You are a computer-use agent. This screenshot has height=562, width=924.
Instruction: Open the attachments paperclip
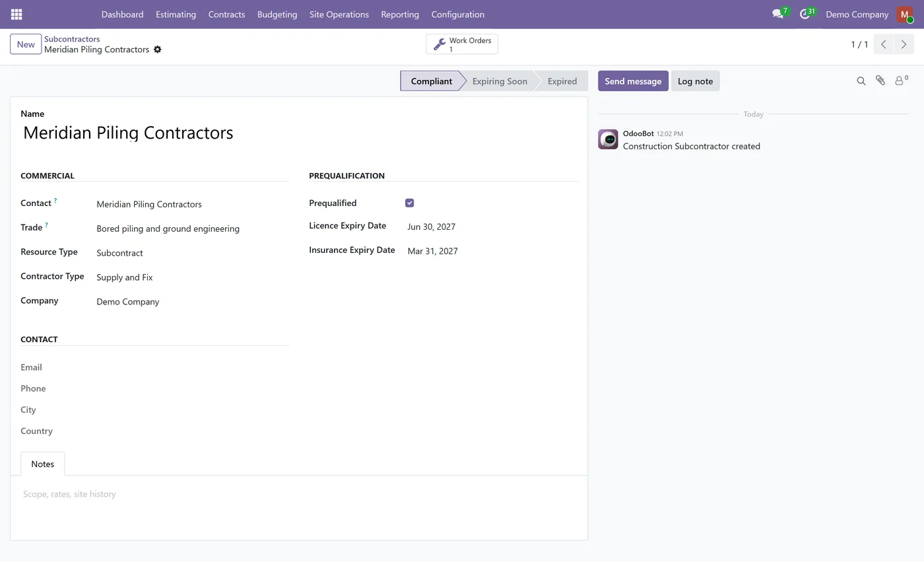pos(880,81)
